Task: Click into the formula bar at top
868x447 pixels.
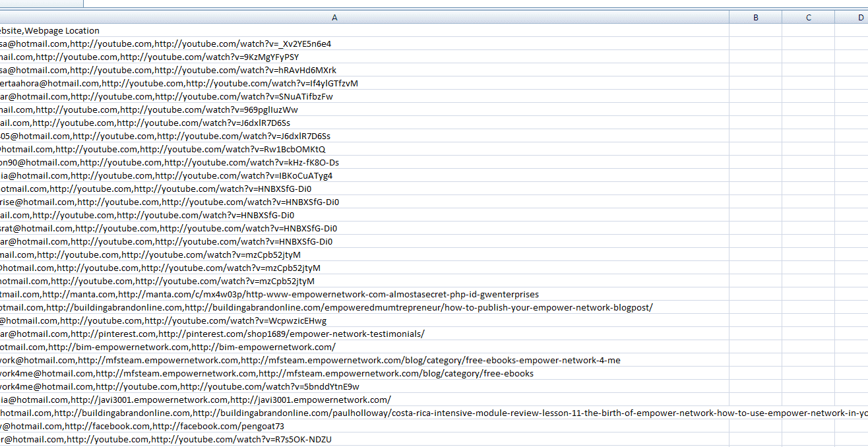Action: [x=475, y=3]
